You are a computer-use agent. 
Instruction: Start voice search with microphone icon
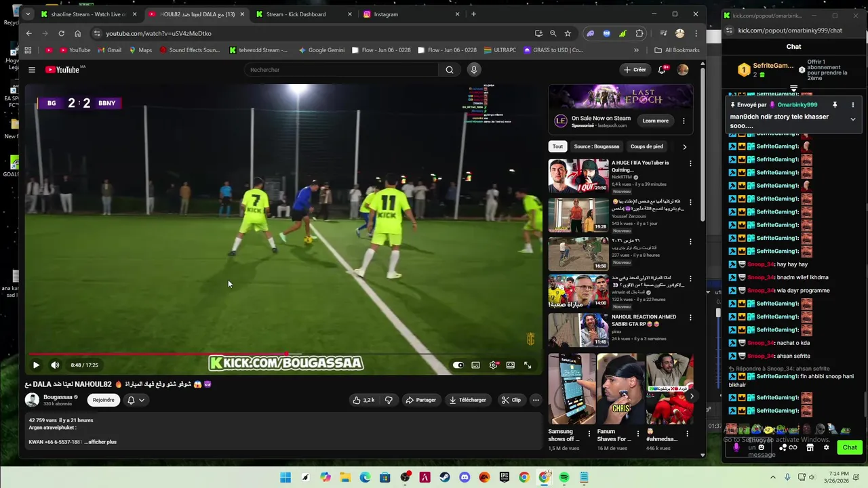click(x=474, y=70)
